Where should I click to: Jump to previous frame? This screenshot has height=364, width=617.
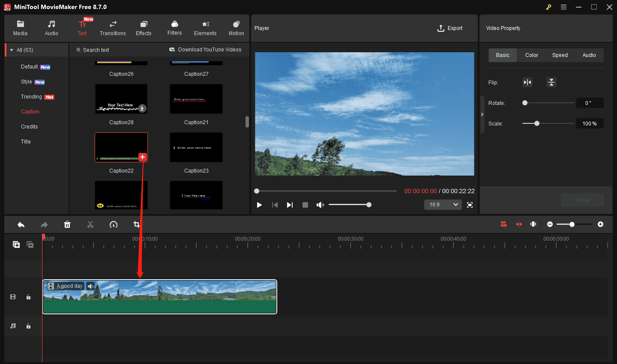275,205
